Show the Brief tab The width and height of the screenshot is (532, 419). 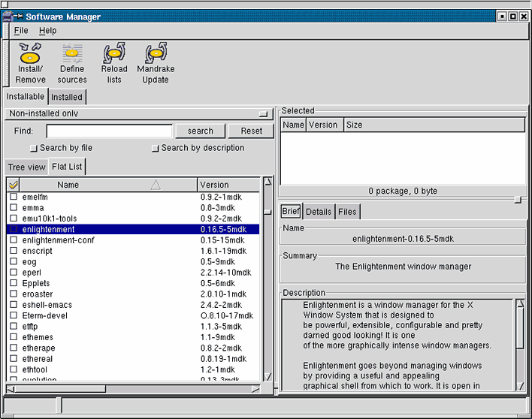(291, 211)
